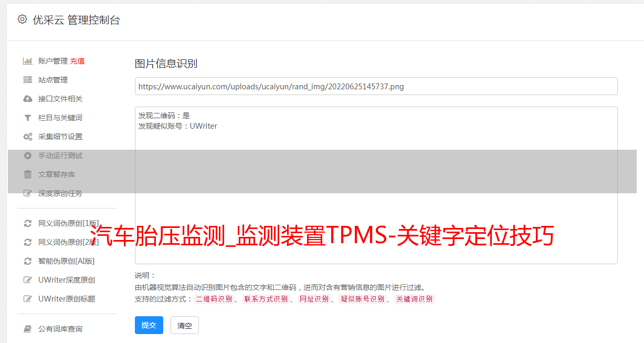Select the 站点管理 server icon
This screenshot has width=644, height=343.
pos(28,80)
